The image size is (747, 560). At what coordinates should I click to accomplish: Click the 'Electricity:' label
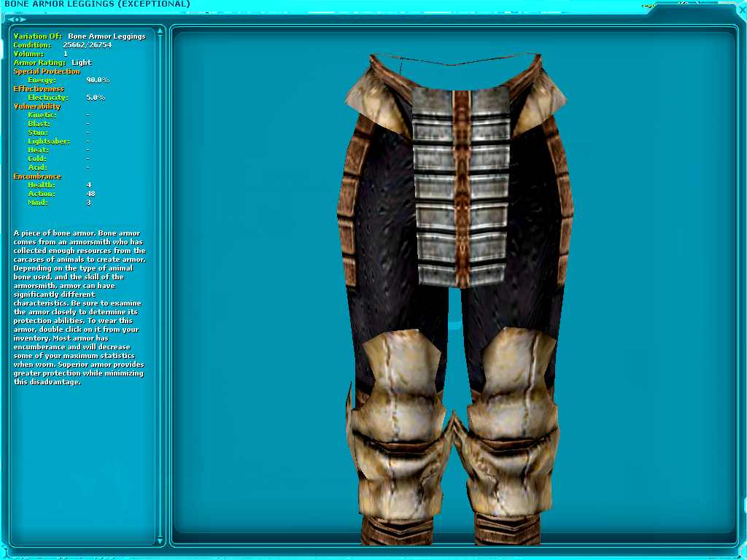pos(48,98)
